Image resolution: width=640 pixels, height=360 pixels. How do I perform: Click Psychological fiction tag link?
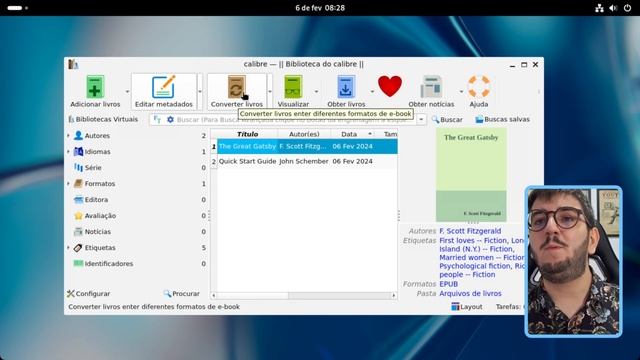click(475, 266)
